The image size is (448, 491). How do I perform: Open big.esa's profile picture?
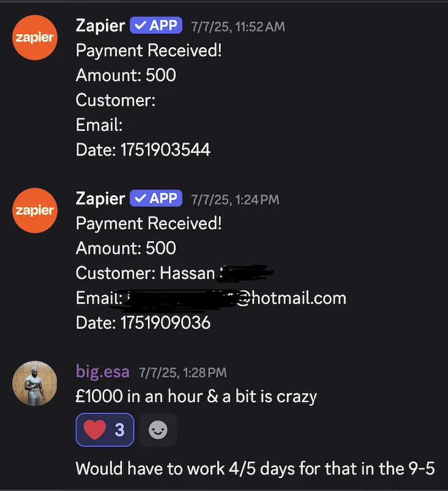[x=35, y=383]
